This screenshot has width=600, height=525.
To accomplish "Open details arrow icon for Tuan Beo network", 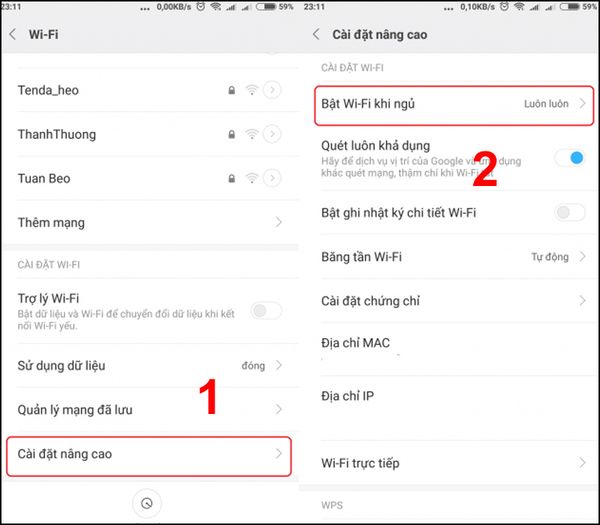I will pyautogui.click(x=273, y=178).
